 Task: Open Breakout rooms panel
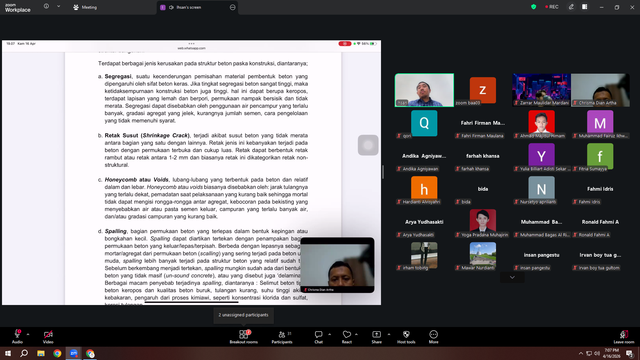tap(244, 336)
